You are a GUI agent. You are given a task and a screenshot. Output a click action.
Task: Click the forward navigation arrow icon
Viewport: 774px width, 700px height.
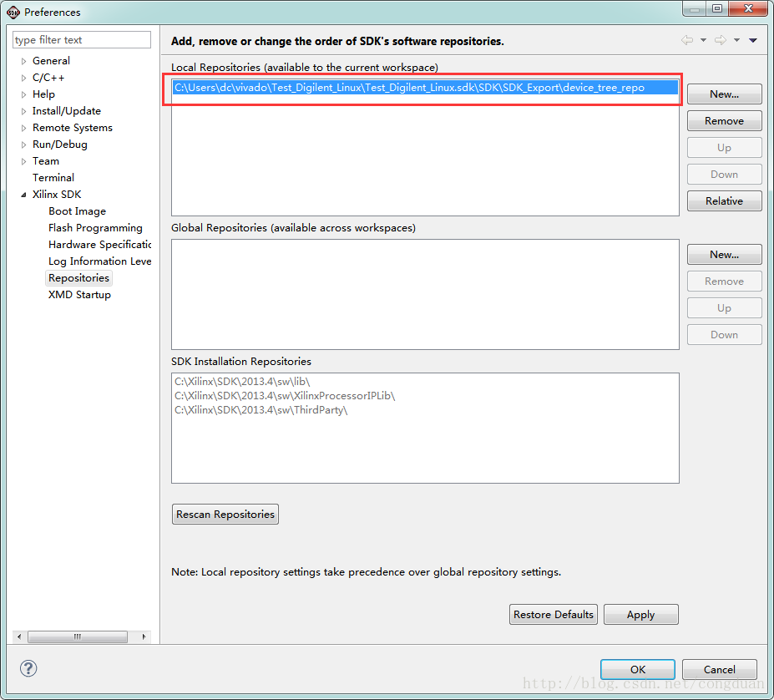coord(721,40)
